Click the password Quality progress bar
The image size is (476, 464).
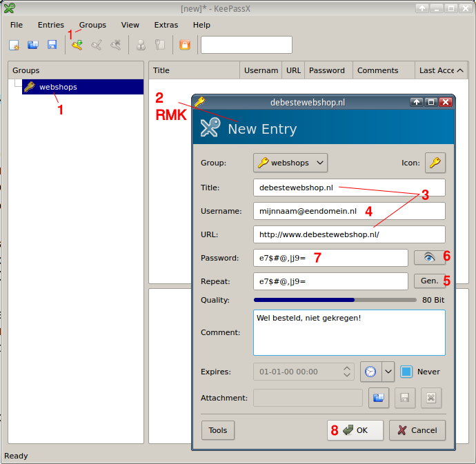[x=335, y=301]
